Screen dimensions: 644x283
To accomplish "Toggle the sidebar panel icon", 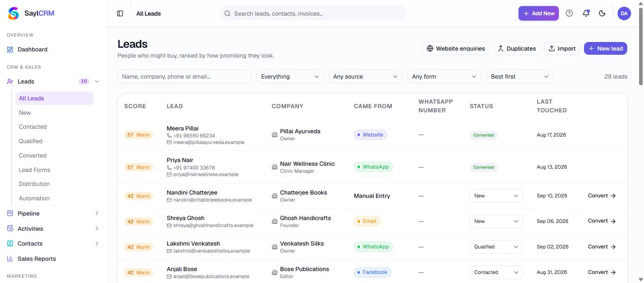I will coord(120,14).
